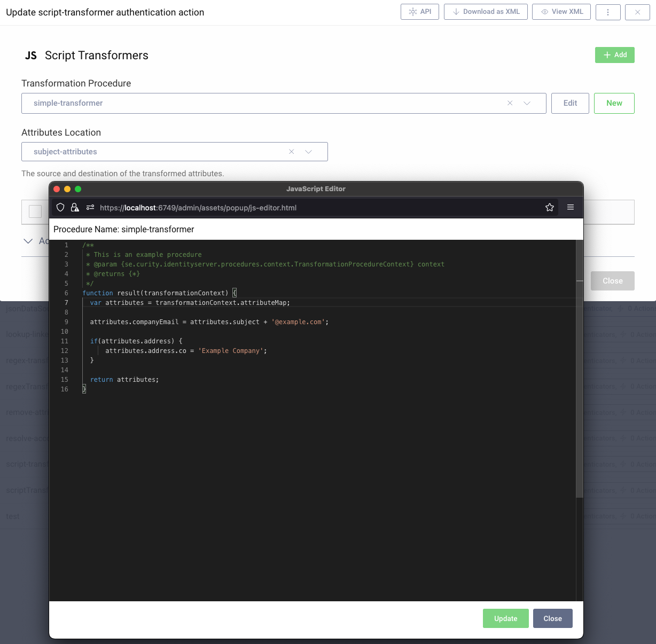The width and height of the screenshot is (656, 644).
Task: Click the tracking protection shield icon
Action: pyautogui.click(x=60, y=208)
